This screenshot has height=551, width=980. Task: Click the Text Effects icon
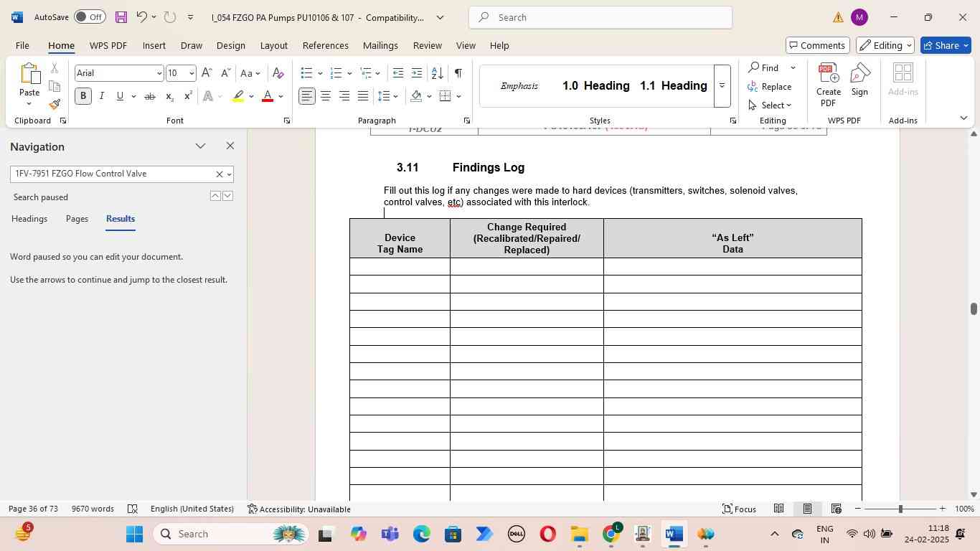(208, 96)
